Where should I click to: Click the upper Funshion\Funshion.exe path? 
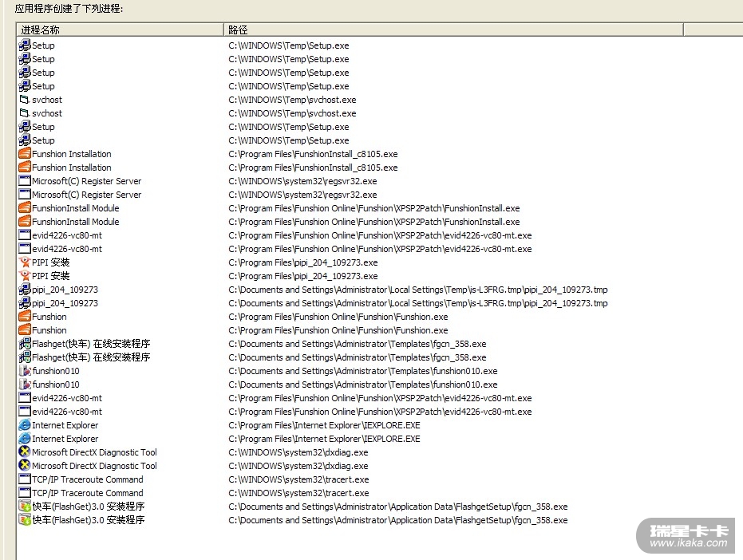pos(338,317)
